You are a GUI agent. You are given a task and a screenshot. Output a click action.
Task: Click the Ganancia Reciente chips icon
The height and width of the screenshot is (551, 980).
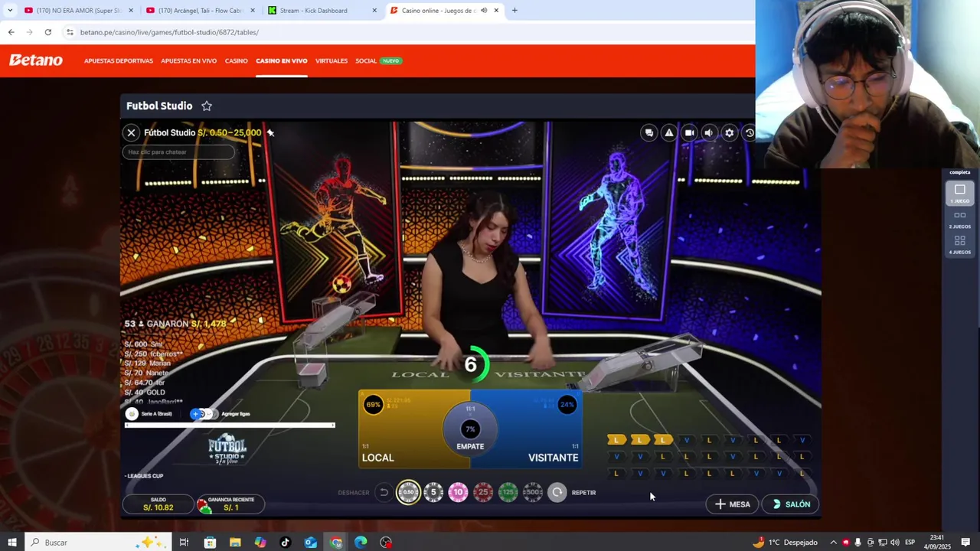pyautogui.click(x=204, y=504)
